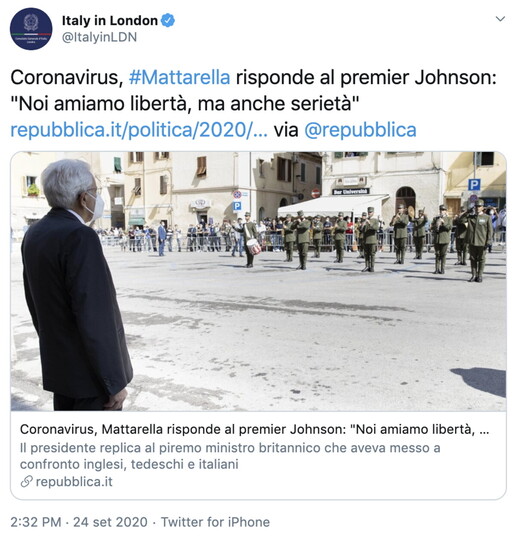Expand the tweet options chevron menu
This screenshot has height=543, width=519.
click(500, 19)
